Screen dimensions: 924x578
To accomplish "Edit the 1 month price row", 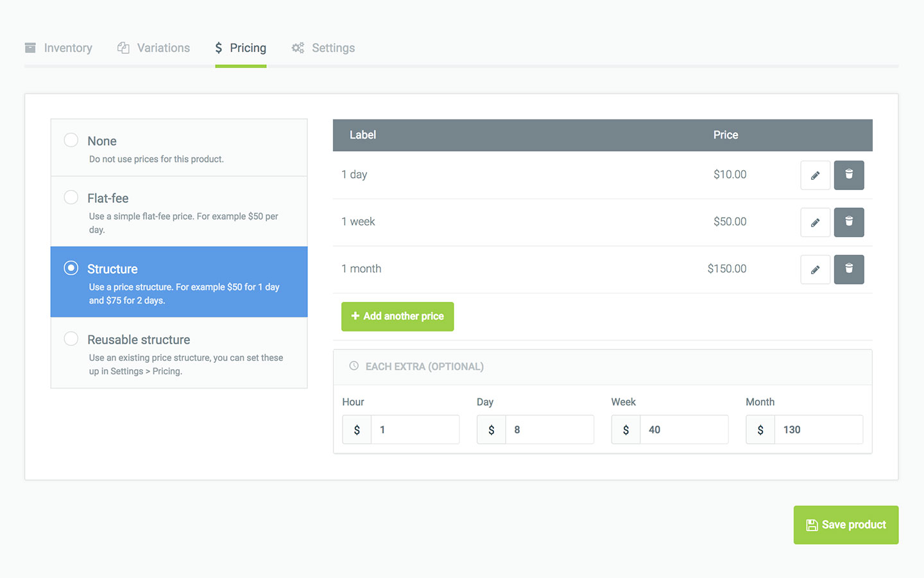I will 816,270.
